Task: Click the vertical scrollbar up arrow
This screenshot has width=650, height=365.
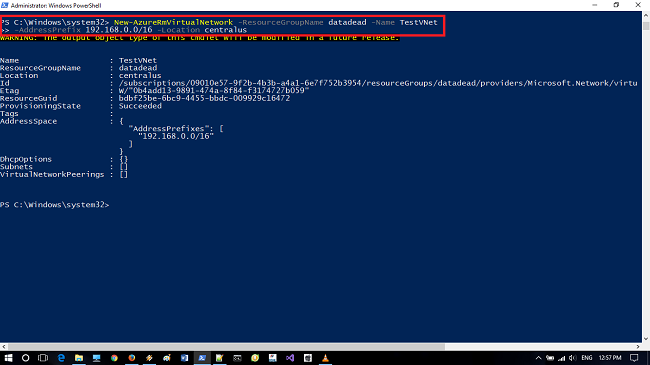Action: (x=646, y=15)
